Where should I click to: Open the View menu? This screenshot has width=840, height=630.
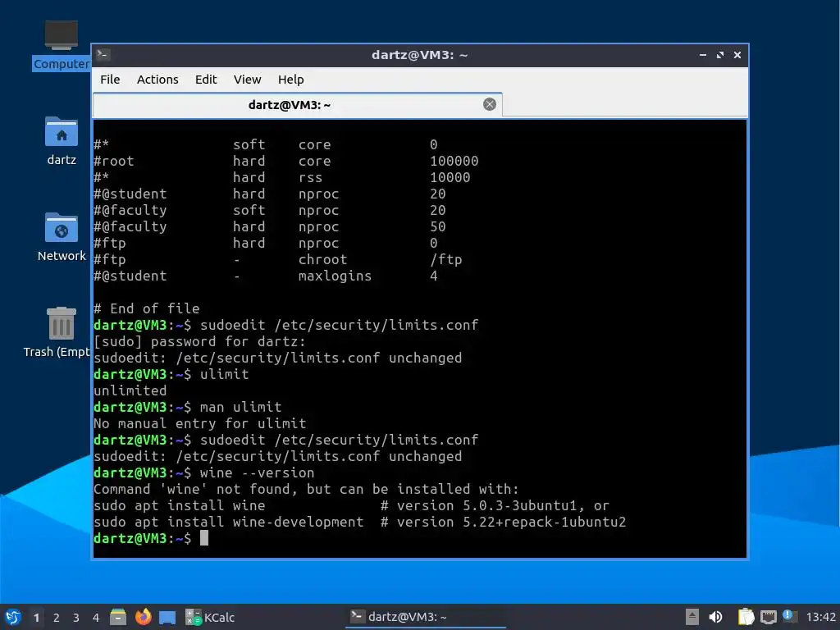pyautogui.click(x=247, y=80)
